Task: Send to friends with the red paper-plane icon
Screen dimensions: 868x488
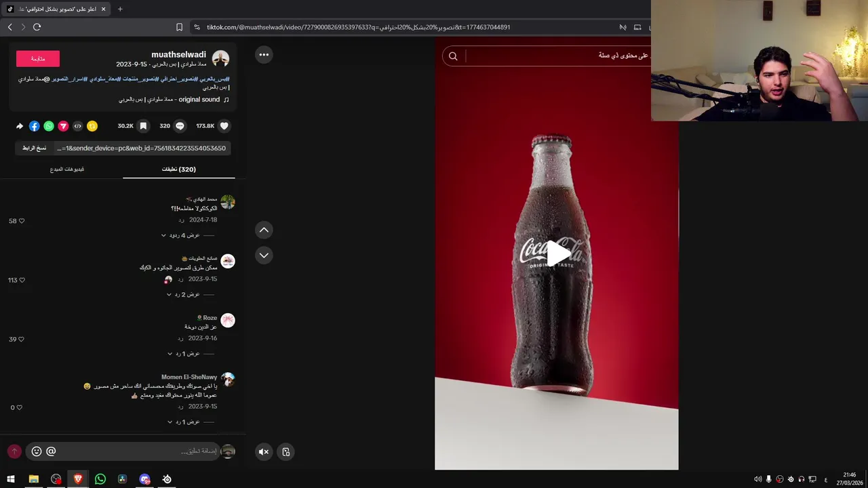Action: [63, 126]
